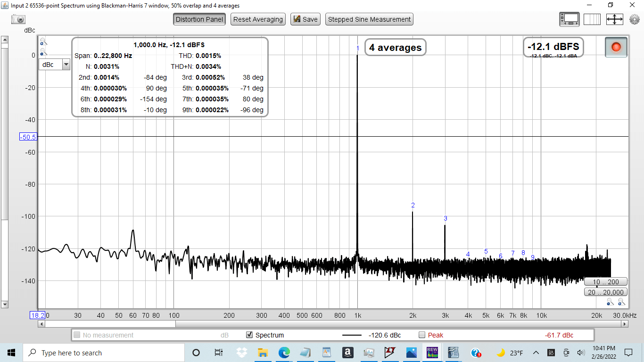The height and width of the screenshot is (362, 644).
Task: Open Dropbox from the taskbar
Action: click(242, 353)
